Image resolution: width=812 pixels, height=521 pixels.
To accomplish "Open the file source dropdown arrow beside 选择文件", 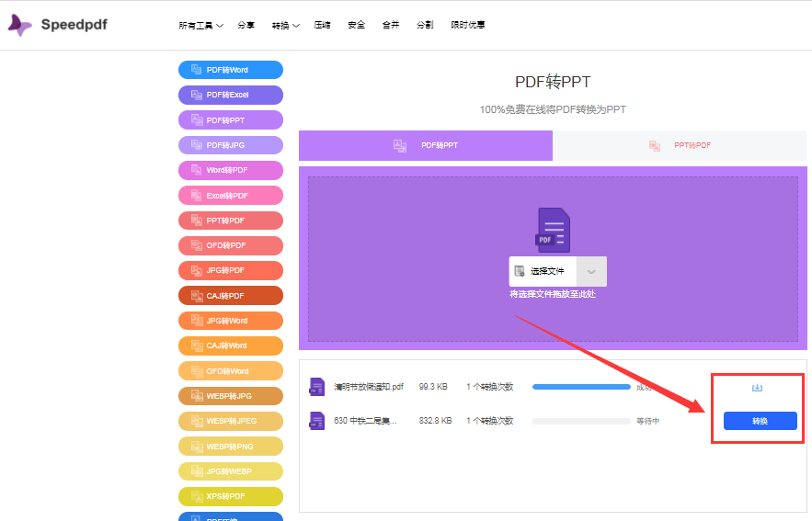I will 591,272.
